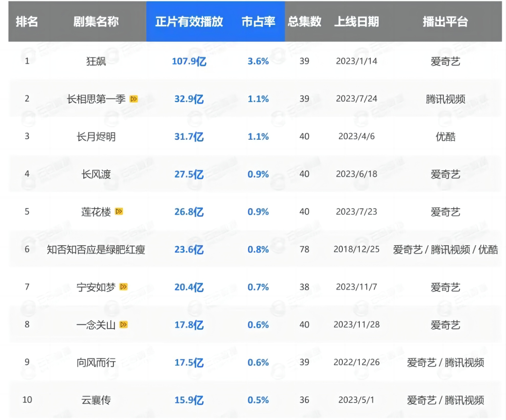Image resolution: width=506 pixels, height=420 pixels.
Task: Click the 剧集名称 column header
Action: coord(96,22)
